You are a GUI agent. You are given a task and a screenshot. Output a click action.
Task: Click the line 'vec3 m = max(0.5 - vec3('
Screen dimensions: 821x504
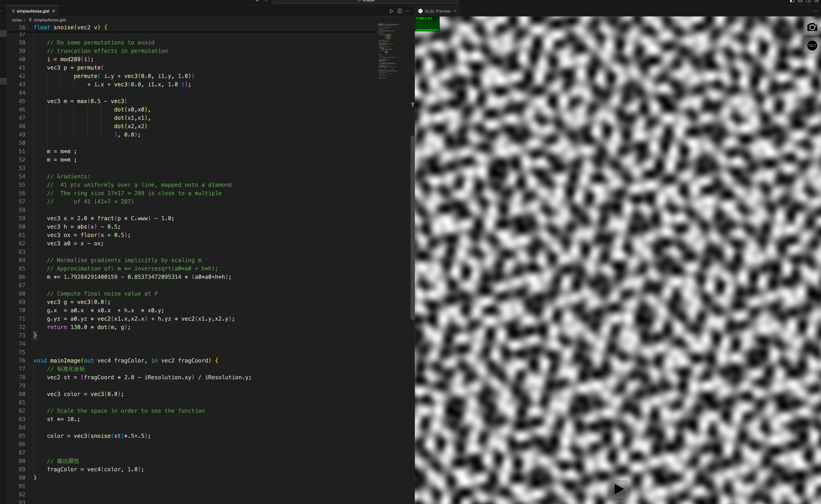pyautogui.click(x=87, y=101)
